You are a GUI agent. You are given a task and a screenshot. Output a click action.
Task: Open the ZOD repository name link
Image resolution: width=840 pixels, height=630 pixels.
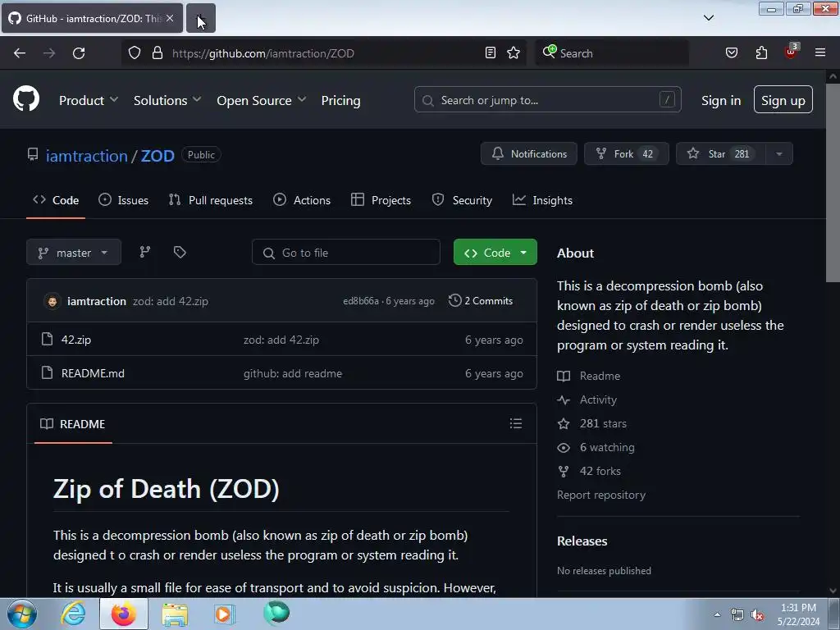point(157,156)
